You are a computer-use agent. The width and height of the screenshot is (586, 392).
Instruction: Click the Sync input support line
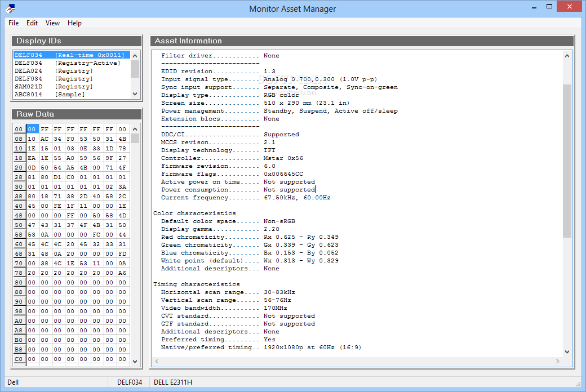[x=279, y=87]
